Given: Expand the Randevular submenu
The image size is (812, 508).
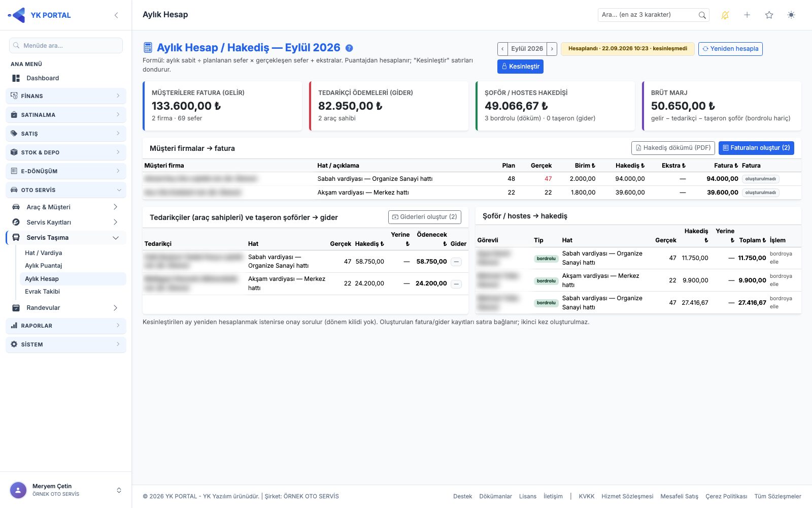Looking at the screenshot, I should [x=66, y=308].
